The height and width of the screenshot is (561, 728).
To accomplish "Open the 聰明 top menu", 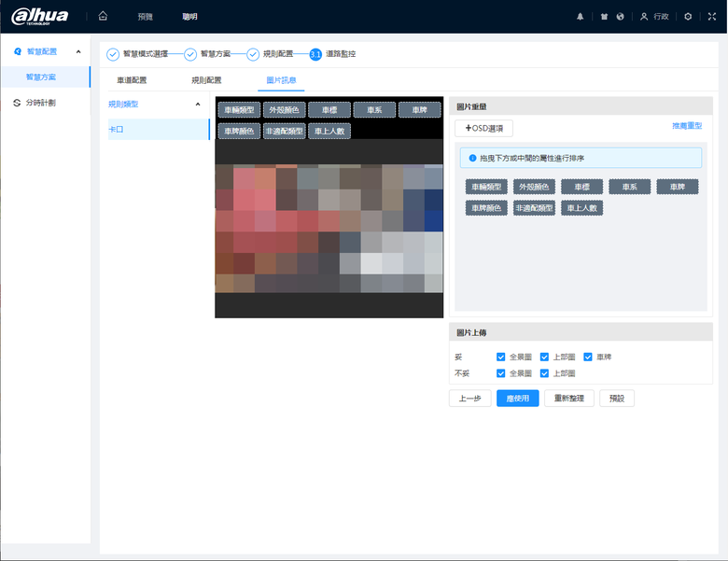I will [189, 17].
